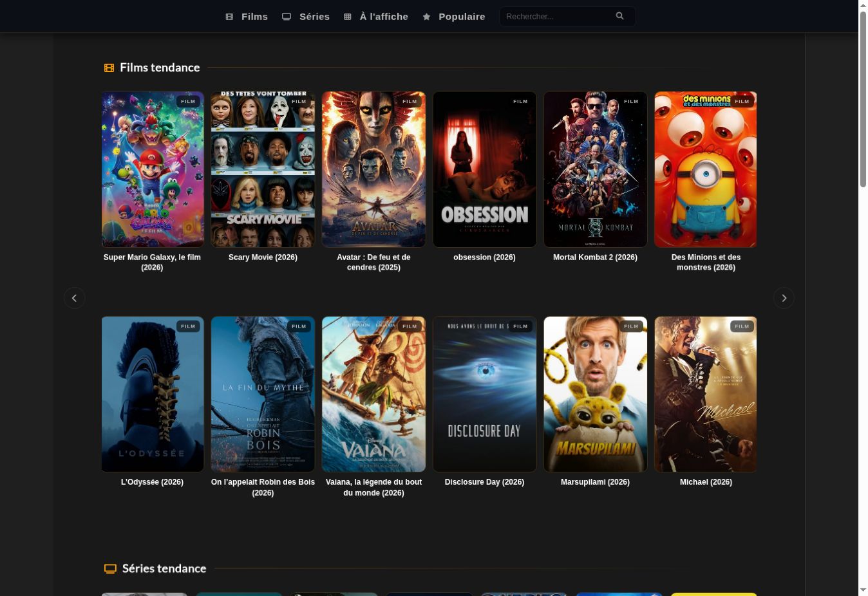
Task: Click the title "Mortal Kombat 2 (2026)"
Action: (x=596, y=257)
